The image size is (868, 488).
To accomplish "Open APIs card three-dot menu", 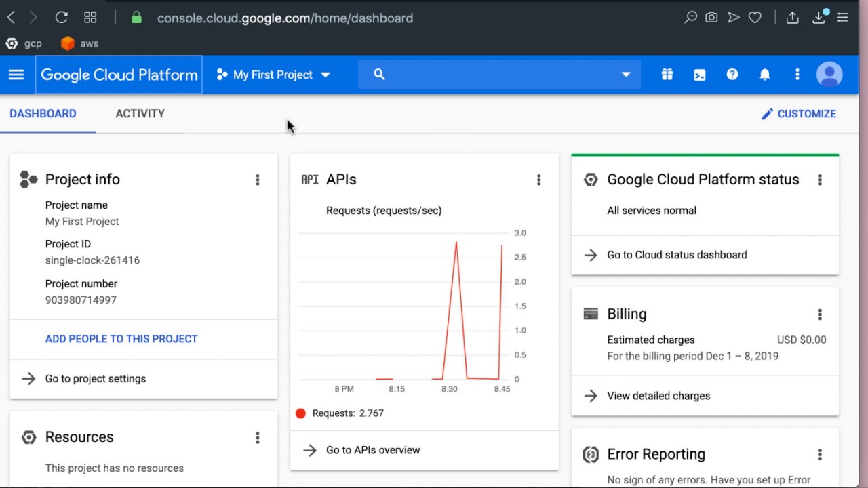I will 538,180.
